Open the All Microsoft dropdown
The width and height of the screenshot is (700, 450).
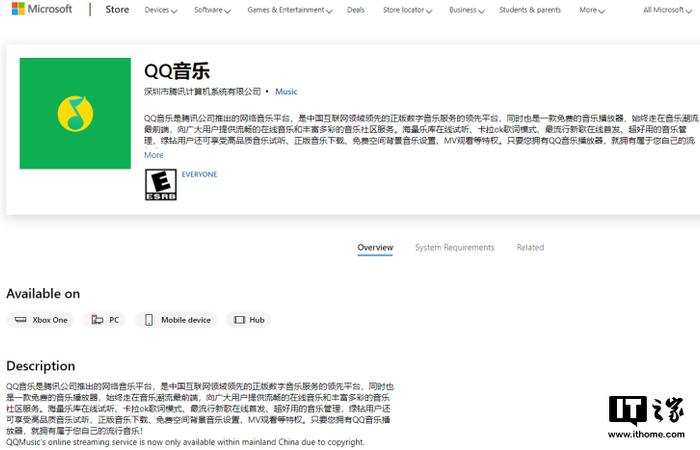click(x=667, y=10)
